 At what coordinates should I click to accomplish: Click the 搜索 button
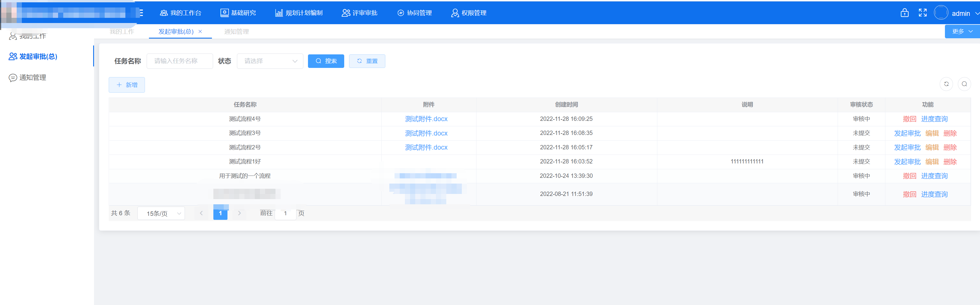(326, 61)
